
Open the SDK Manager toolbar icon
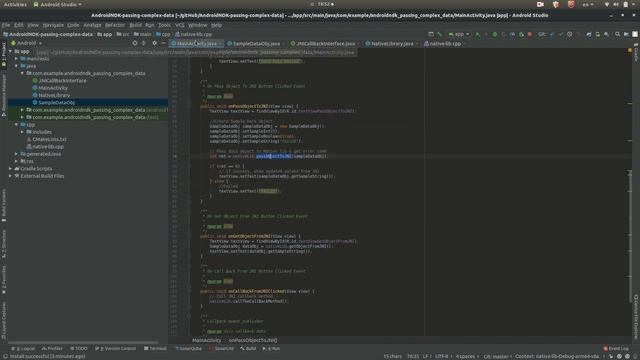[x=606, y=35]
